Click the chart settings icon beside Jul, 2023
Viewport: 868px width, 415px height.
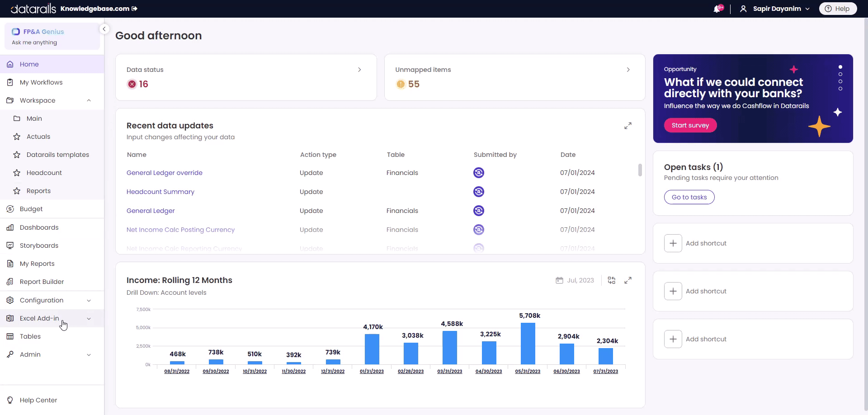[612, 280]
